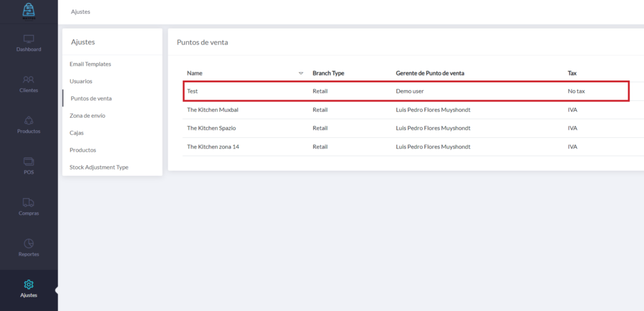Open the Test point of sale row
The image size is (644, 311).
click(x=192, y=91)
